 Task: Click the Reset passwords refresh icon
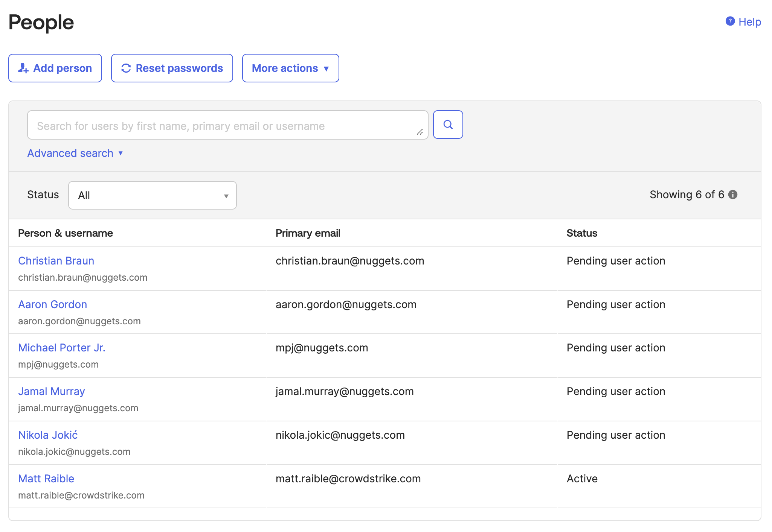pos(126,68)
